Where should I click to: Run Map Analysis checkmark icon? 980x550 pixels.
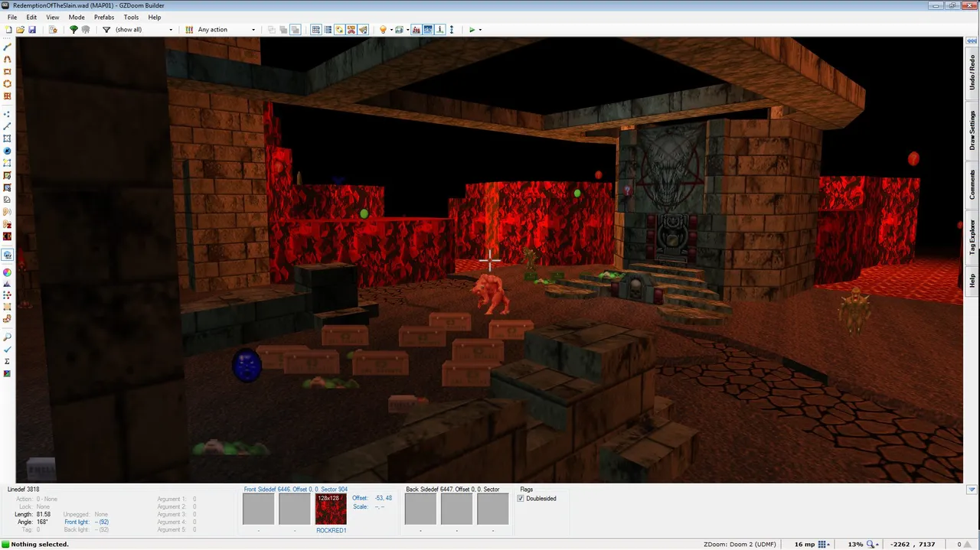tap(8, 349)
